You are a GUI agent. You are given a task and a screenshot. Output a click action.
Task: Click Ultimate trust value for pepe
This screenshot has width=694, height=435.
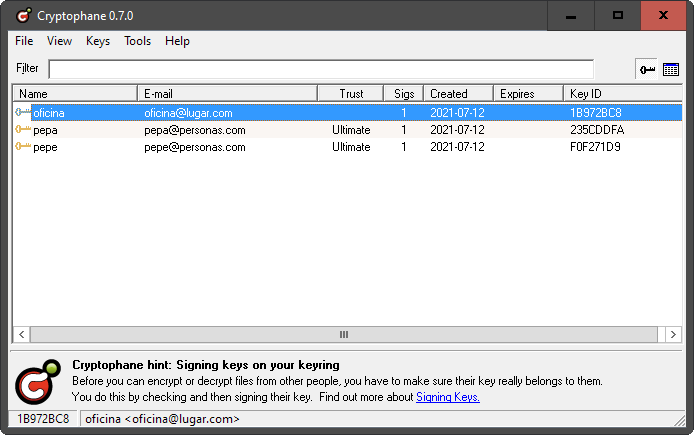click(x=351, y=147)
